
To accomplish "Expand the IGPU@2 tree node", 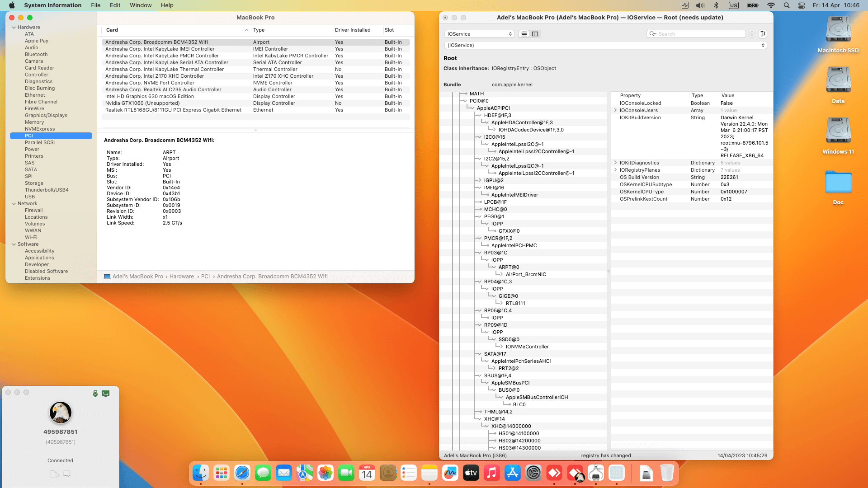I will coord(480,180).
